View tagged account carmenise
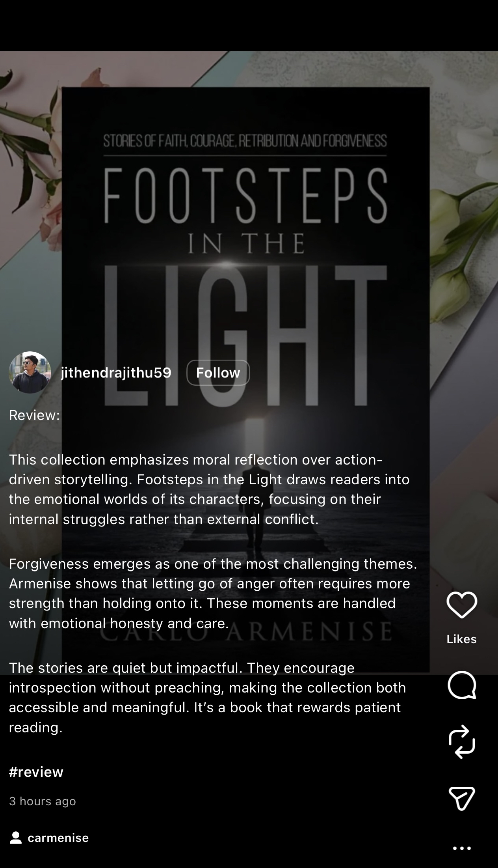 click(x=58, y=838)
